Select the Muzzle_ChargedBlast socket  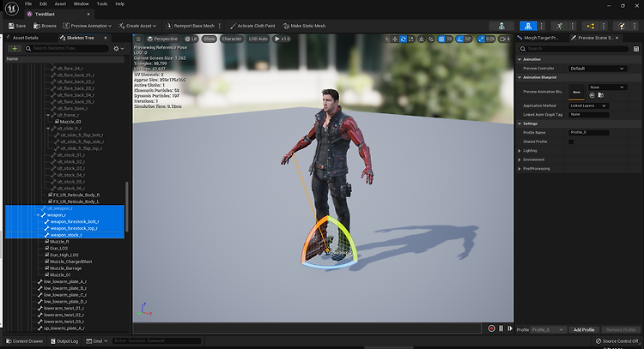70,262
